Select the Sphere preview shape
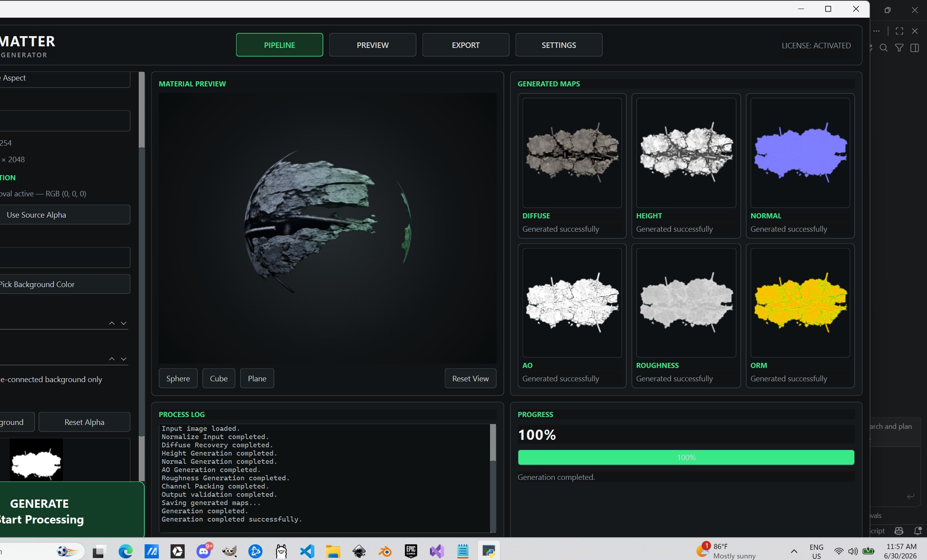Viewport: 927px width, 560px height. point(178,378)
